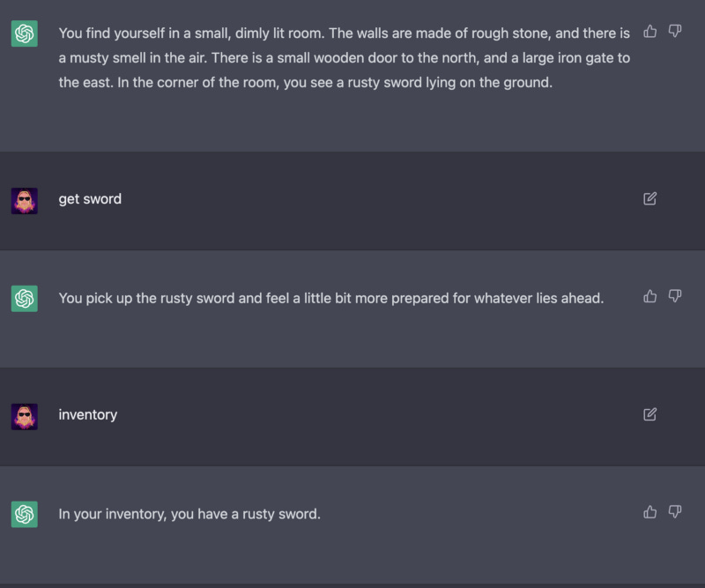Click the ChatGPT avatar beside the room description

tap(24, 33)
